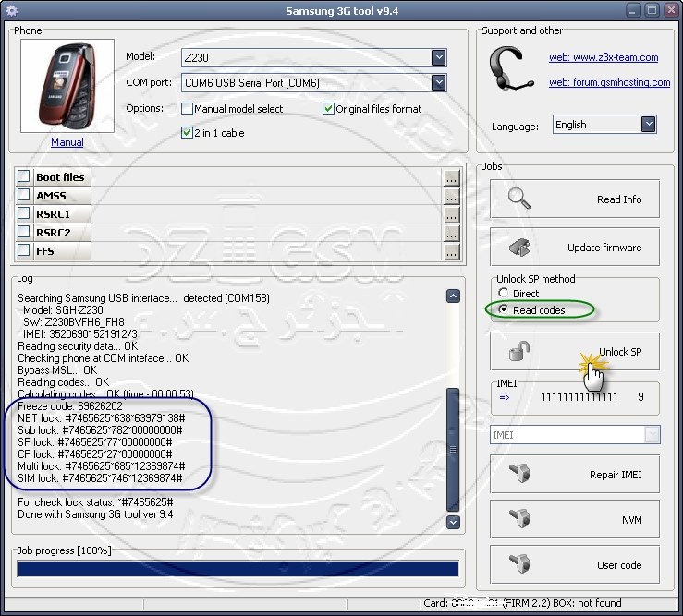This screenshot has width=683, height=616.
Task: Click the Repair IMEI button
Action: click(575, 474)
